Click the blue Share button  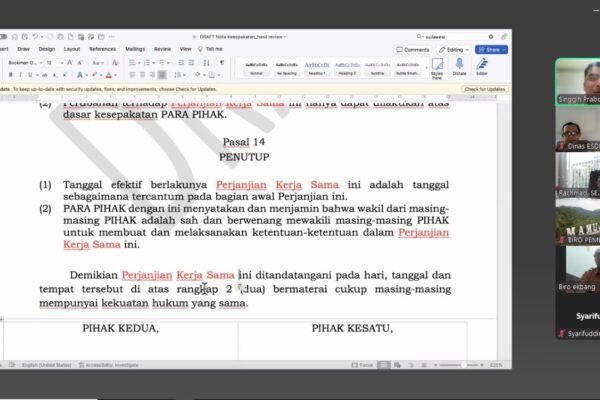[x=491, y=50]
